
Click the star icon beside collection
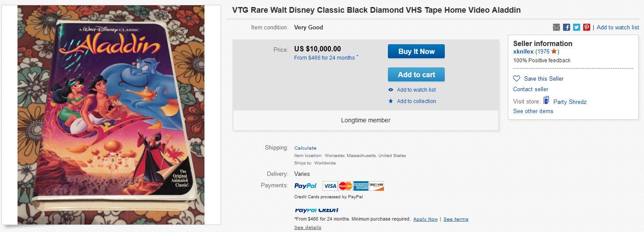pyautogui.click(x=391, y=101)
